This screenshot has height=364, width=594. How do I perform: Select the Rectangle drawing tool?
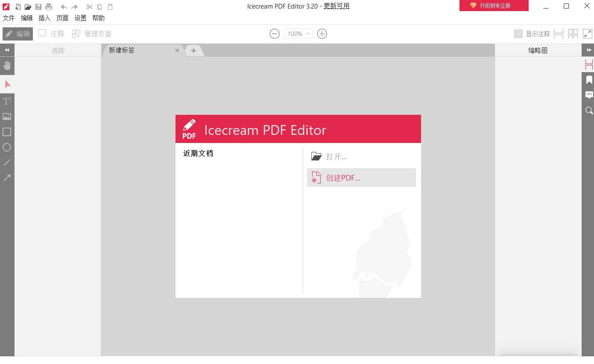click(x=7, y=132)
